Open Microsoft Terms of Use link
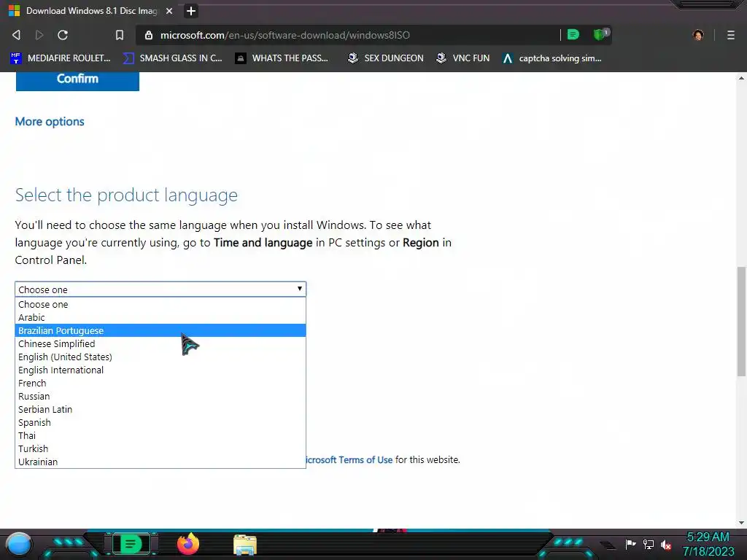Image resolution: width=747 pixels, height=560 pixels. point(349,460)
